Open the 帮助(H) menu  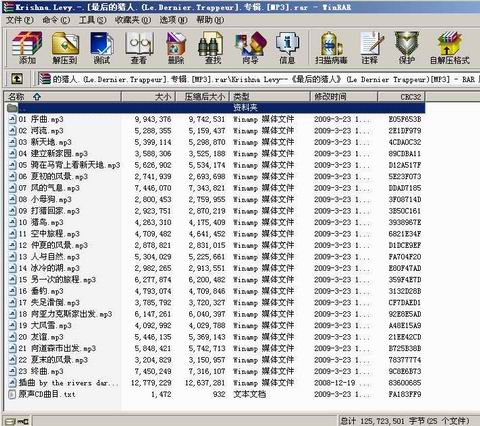[210, 20]
